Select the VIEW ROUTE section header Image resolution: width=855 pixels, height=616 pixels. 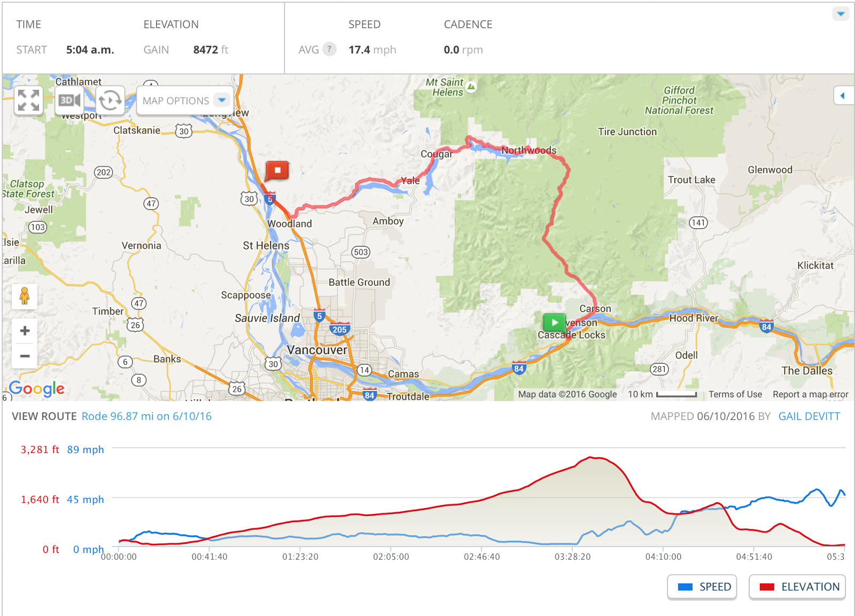tap(45, 416)
